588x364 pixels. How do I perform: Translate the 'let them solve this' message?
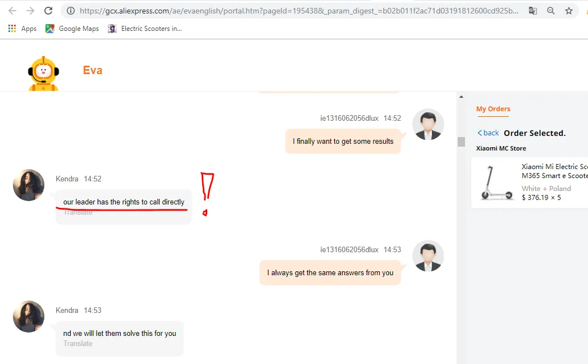coord(78,343)
